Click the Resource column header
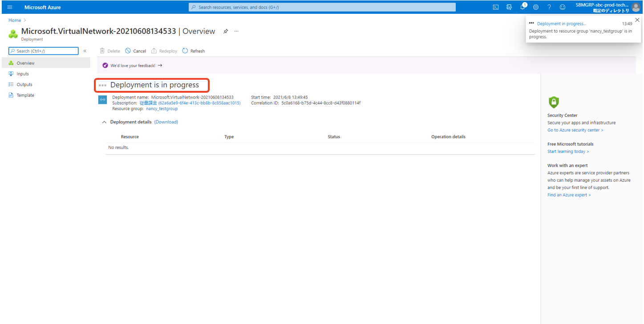The image size is (644, 324). (130, 137)
